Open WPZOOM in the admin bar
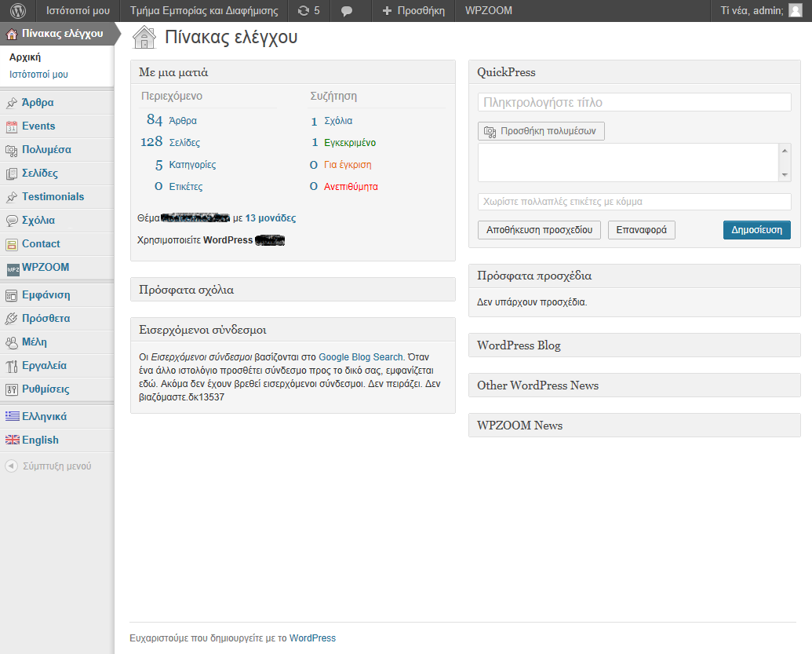The height and width of the screenshot is (654, 812). pos(488,10)
